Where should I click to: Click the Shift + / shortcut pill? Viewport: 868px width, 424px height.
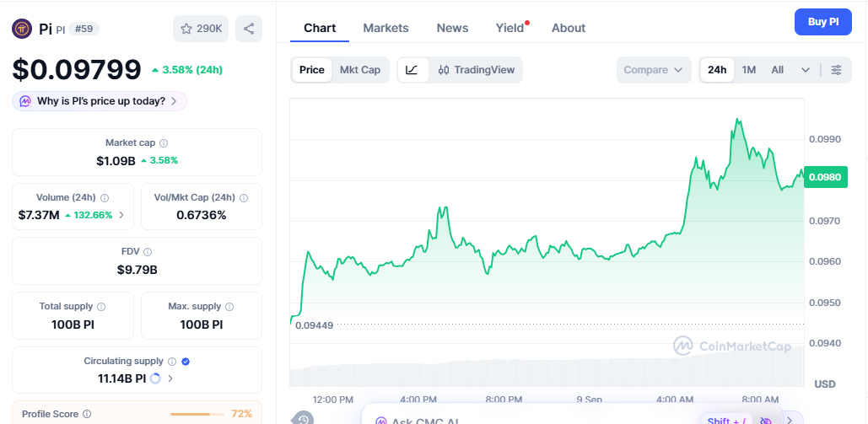point(725,421)
